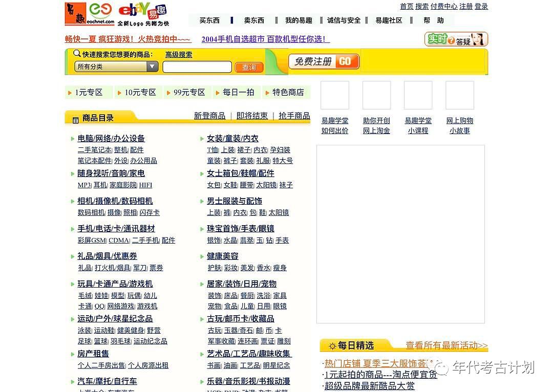Open the 卖东西 menu
553x392 pixels.
tap(254, 20)
